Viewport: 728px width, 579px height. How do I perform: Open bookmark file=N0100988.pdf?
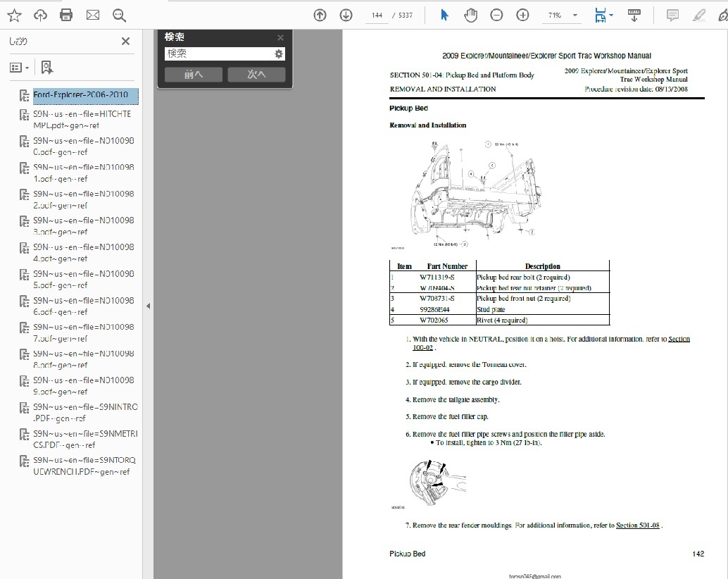point(84,359)
